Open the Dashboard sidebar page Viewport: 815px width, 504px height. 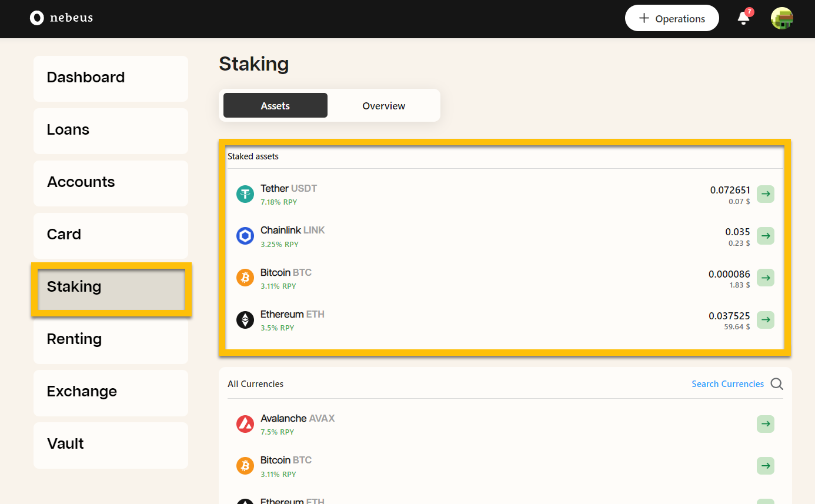pyautogui.click(x=111, y=78)
